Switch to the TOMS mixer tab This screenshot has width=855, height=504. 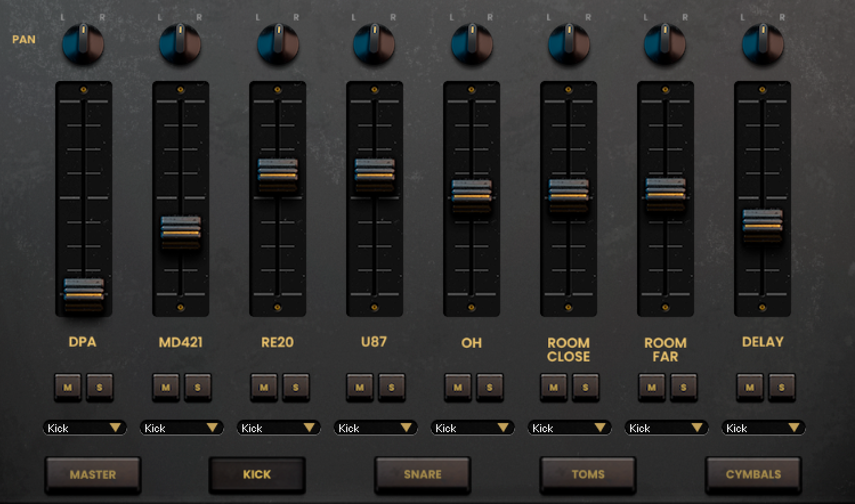tap(588, 474)
